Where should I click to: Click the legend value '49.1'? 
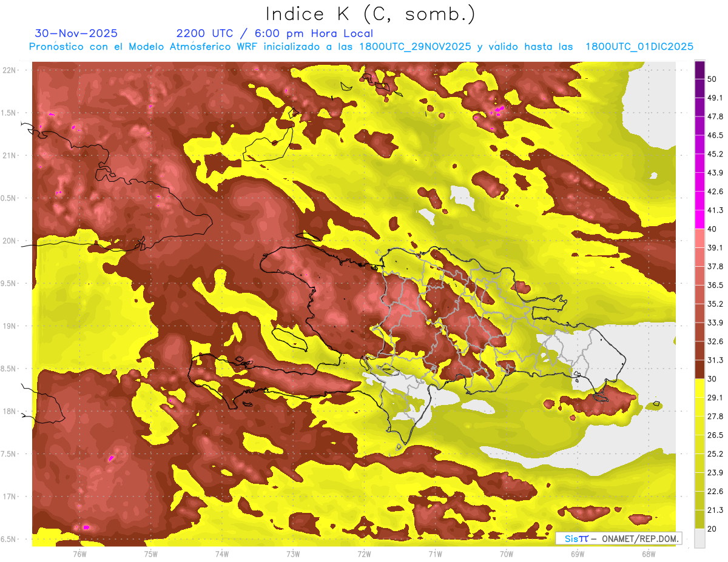[715, 98]
